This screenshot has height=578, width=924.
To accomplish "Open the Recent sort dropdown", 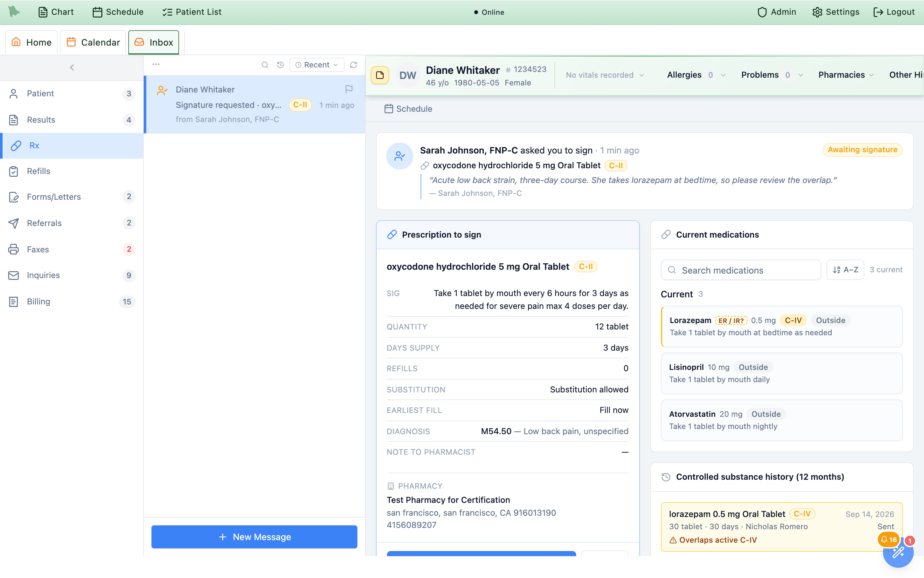I will pyautogui.click(x=317, y=65).
